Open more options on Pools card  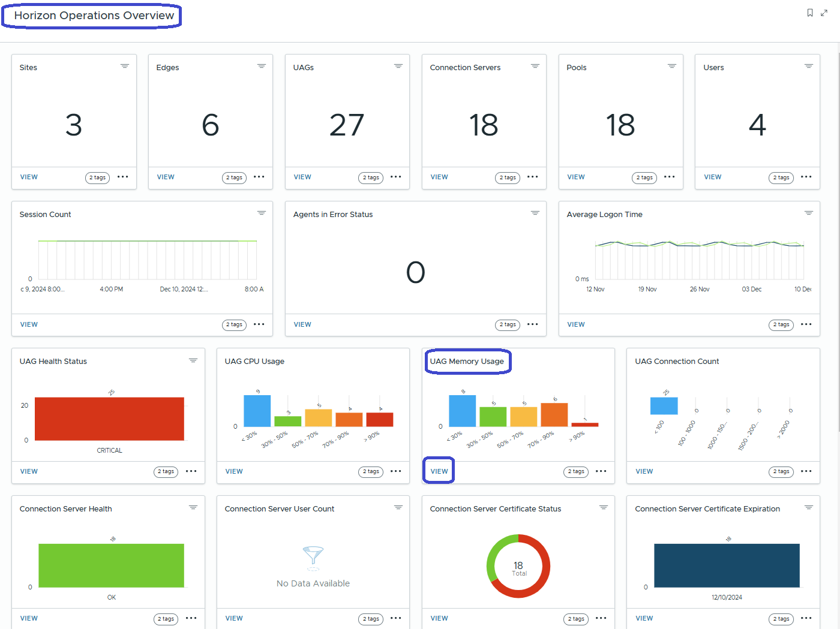tap(670, 177)
